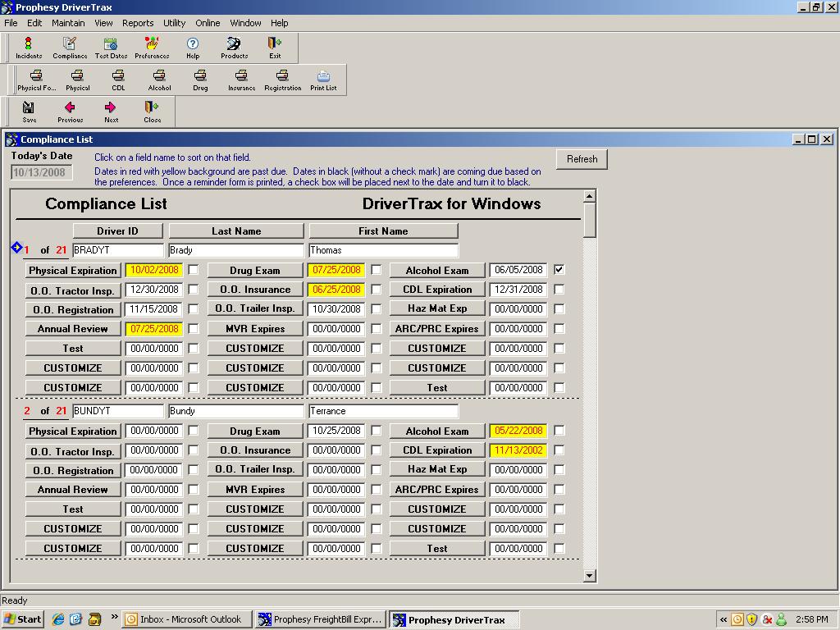Screen dimensions: 840x630
Task: Click Brady's Drug Exam date 07/25/2008
Action: [x=336, y=269]
